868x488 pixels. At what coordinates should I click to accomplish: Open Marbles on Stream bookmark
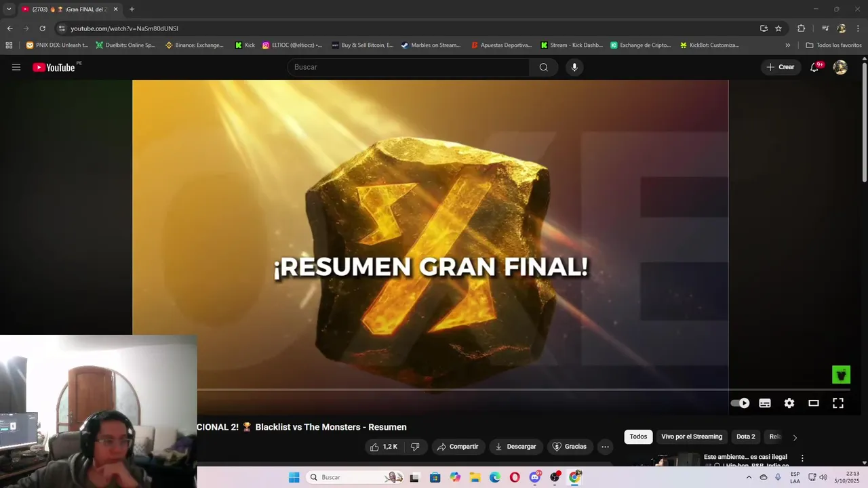coord(431,45)
